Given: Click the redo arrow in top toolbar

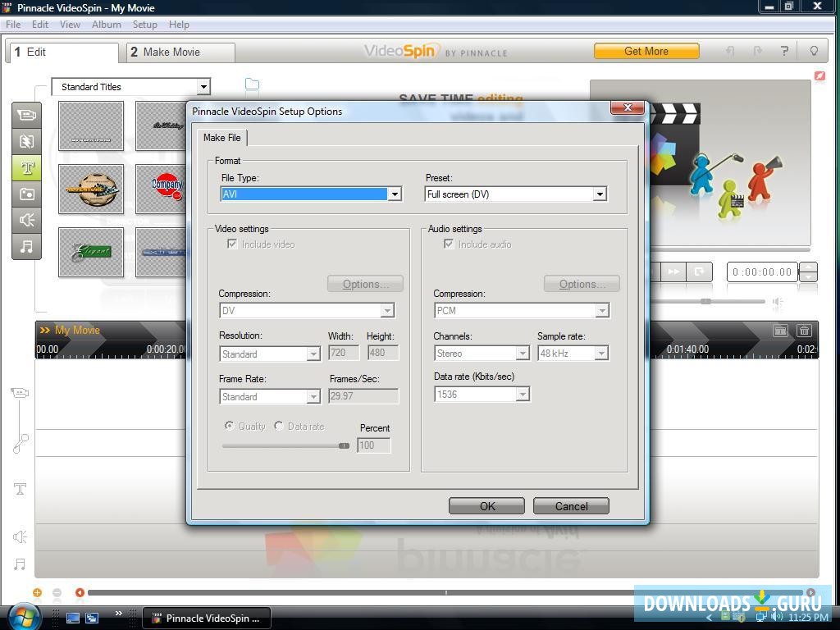Looking at the screenshot, I should click(757, 52).
